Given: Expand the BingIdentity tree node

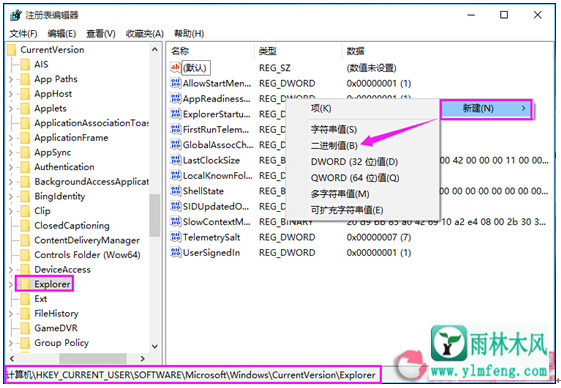Looking at the screenshot, I should point(10,197).
